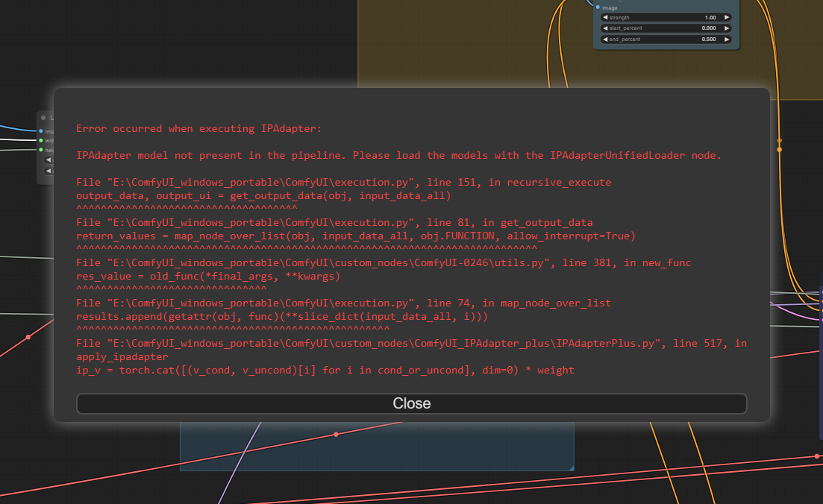Click the 'apply_ipadapter' function name text

click(122, 356)
